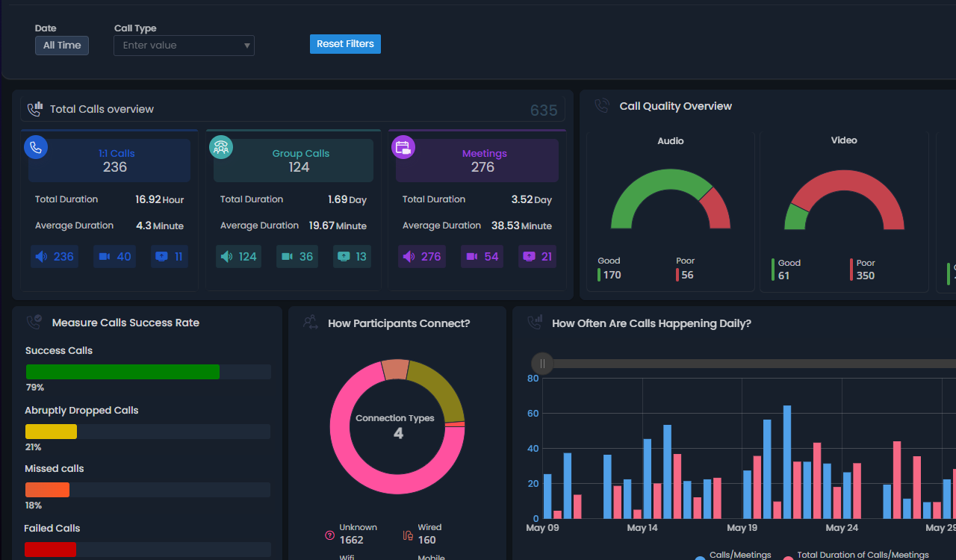
Task: Click the Wired connection icon in legend
Action: (408, 535)
